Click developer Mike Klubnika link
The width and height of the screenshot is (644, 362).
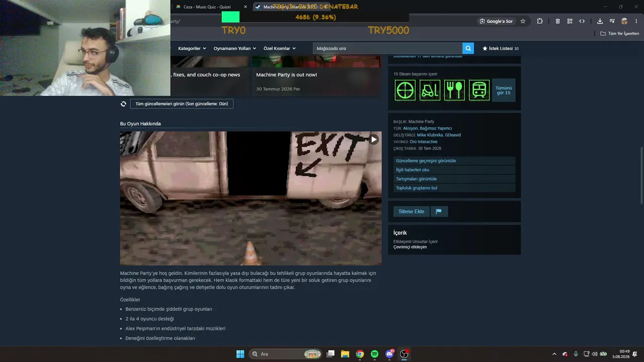(430, 135)
